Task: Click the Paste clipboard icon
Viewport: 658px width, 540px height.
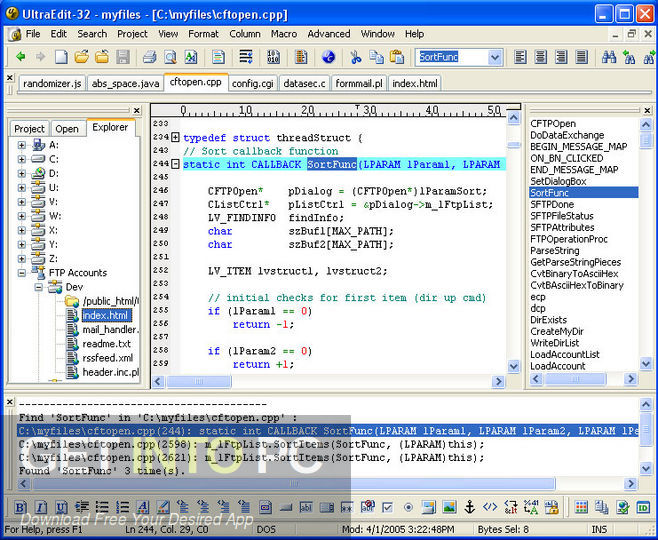Action: [x=397, y=57]
